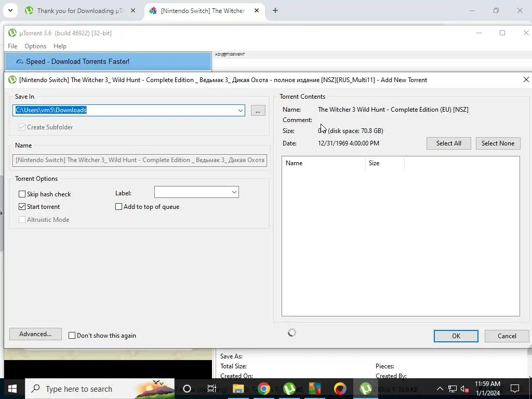Screen dimensions: 532x399
Task: Open File Explorer from the taskbar
Action: (238, 389)
